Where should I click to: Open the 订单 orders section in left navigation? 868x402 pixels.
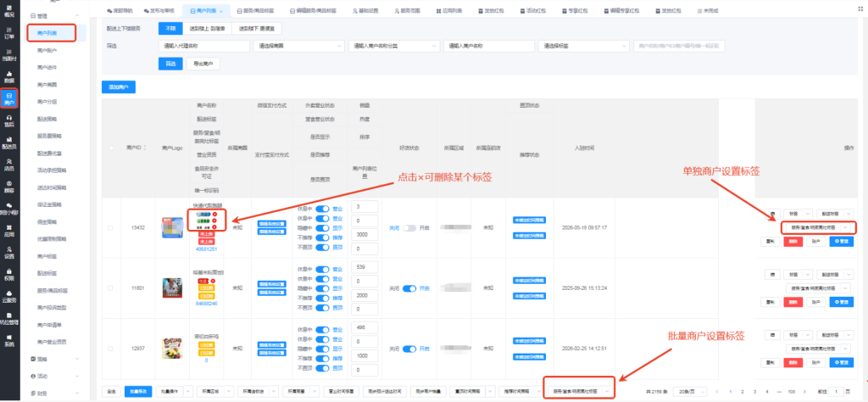[8, 32]
